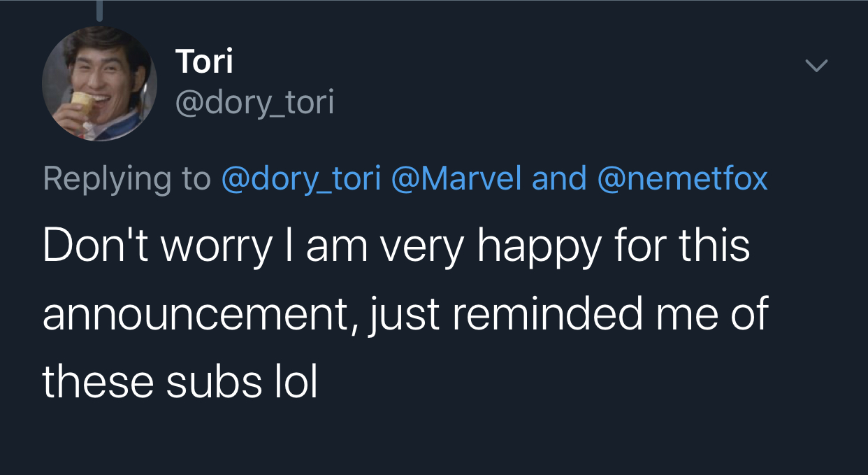Screen dimensions: 868x475
Task: Click the word "these" on the last line
Action: point(98,382)
